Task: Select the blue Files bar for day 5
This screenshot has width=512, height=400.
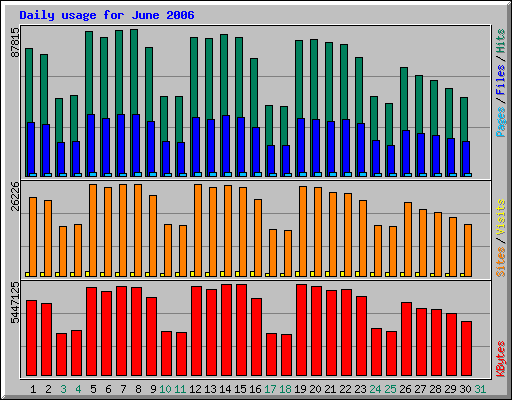Action: click(91, 145)
